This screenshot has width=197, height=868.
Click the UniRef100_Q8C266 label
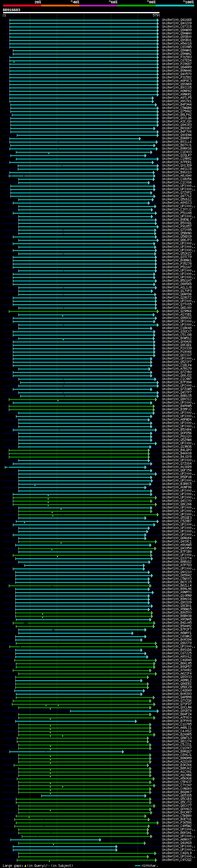point(177,504)
